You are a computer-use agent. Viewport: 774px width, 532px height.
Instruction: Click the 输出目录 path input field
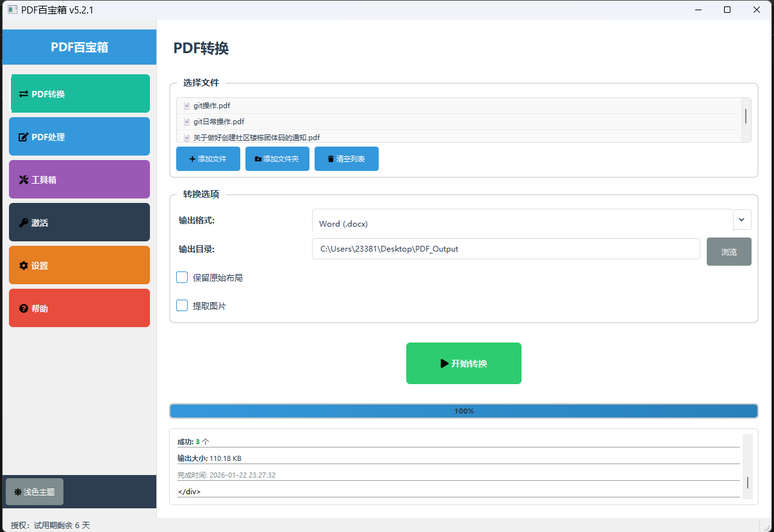coord(506,249)
